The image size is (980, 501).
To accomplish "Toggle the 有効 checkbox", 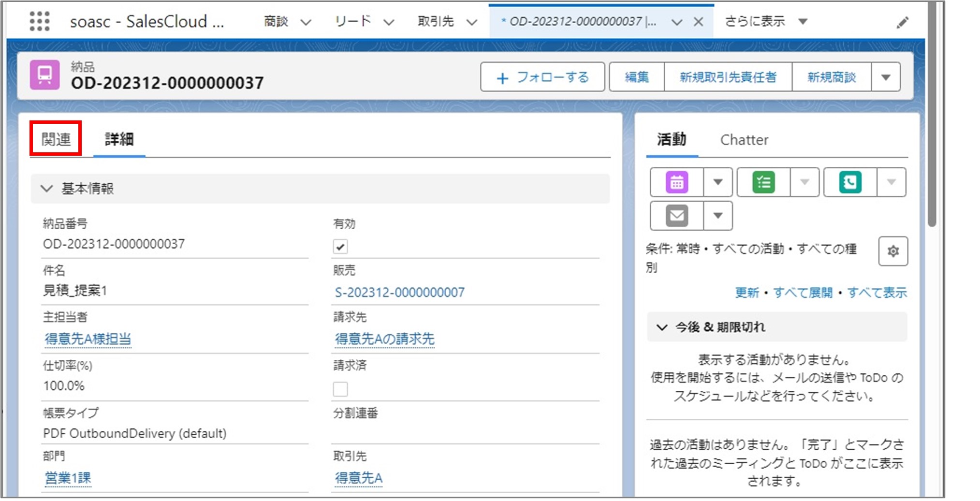I will pyautogui.click(x=340, y=247).
